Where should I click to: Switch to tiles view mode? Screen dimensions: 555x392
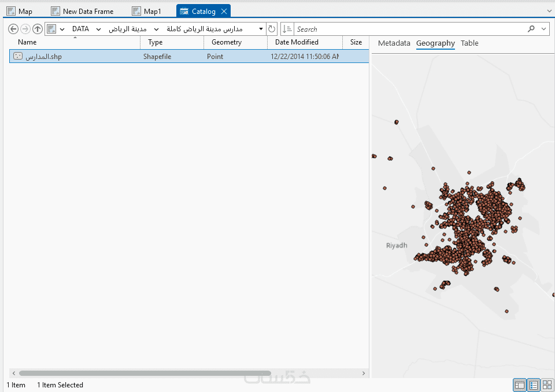[x=547, y=385]
